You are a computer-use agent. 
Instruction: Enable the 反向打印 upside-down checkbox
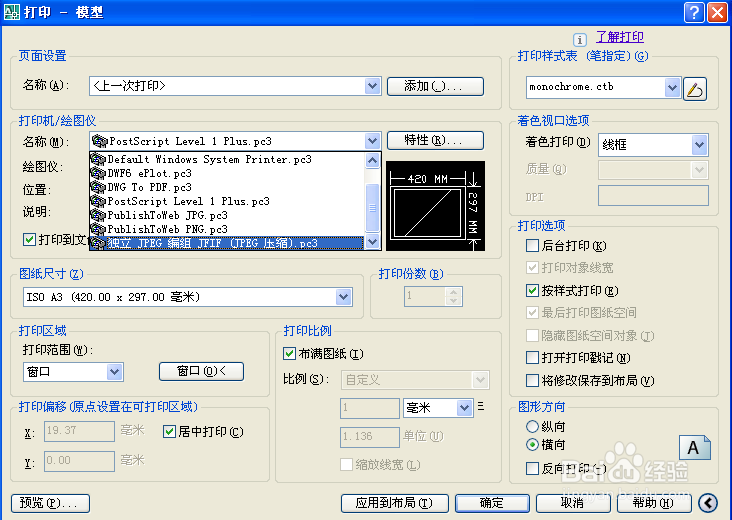pyautogui.click(x=532, y=468)
